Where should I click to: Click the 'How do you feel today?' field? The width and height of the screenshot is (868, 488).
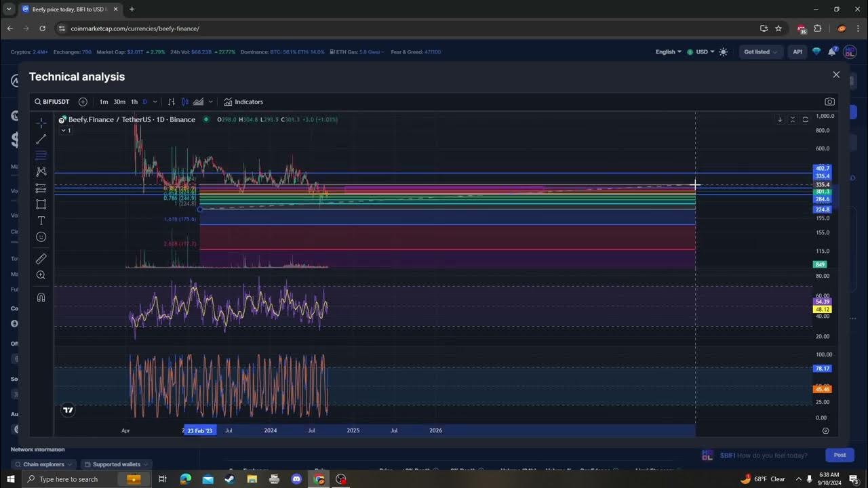pyautogui.click(x=772, y=455)
